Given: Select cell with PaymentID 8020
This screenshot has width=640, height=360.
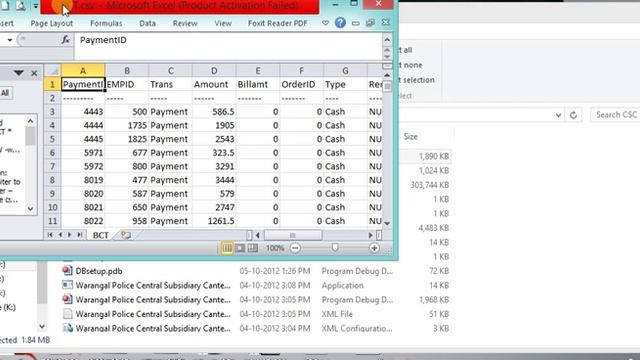Looking at the screenshot, I should (x=83, y=193).
